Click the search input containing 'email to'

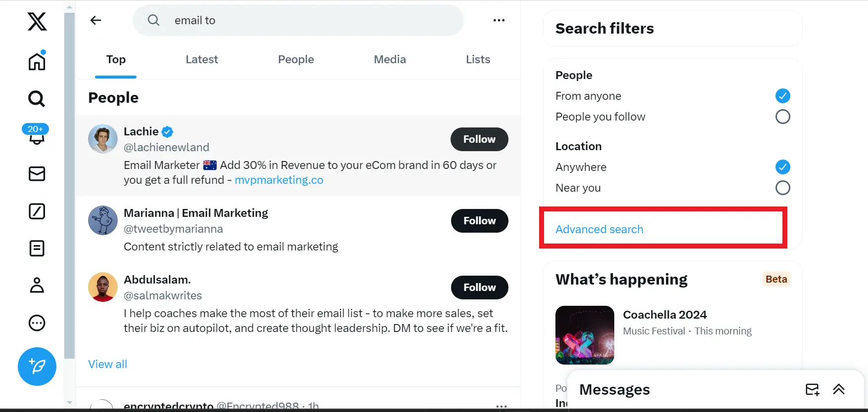coord(297,20)
